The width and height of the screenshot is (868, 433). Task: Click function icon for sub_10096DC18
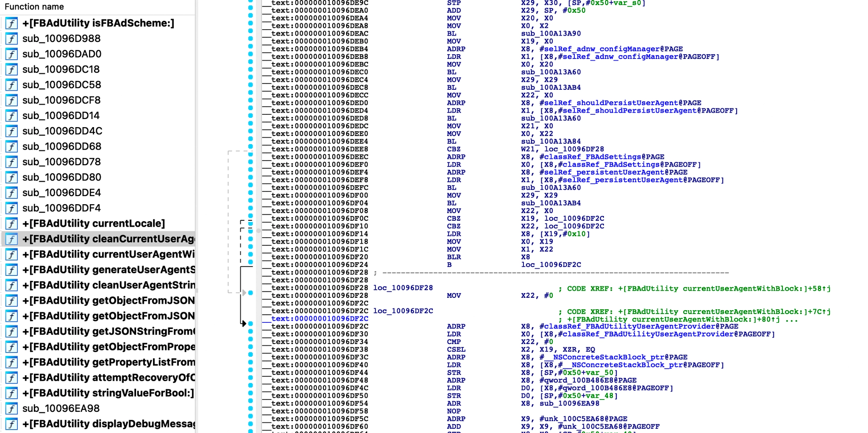[x=11, y=69]
